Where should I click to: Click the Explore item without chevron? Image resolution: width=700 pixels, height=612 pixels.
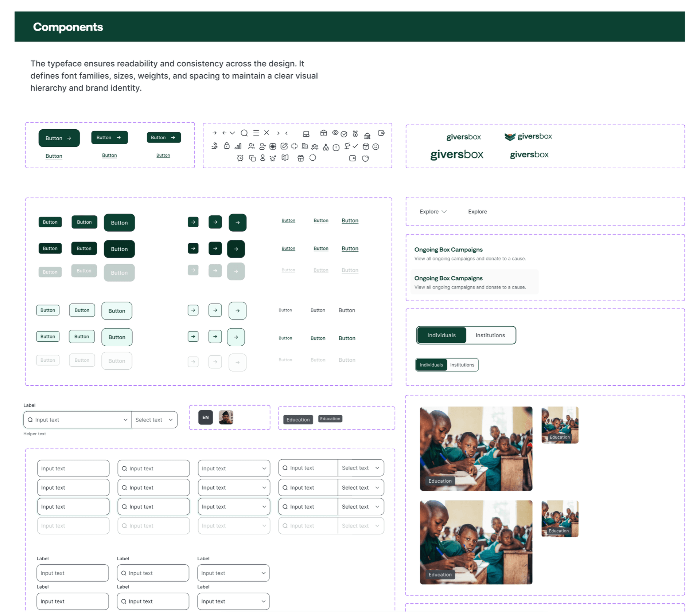[477, 212]
